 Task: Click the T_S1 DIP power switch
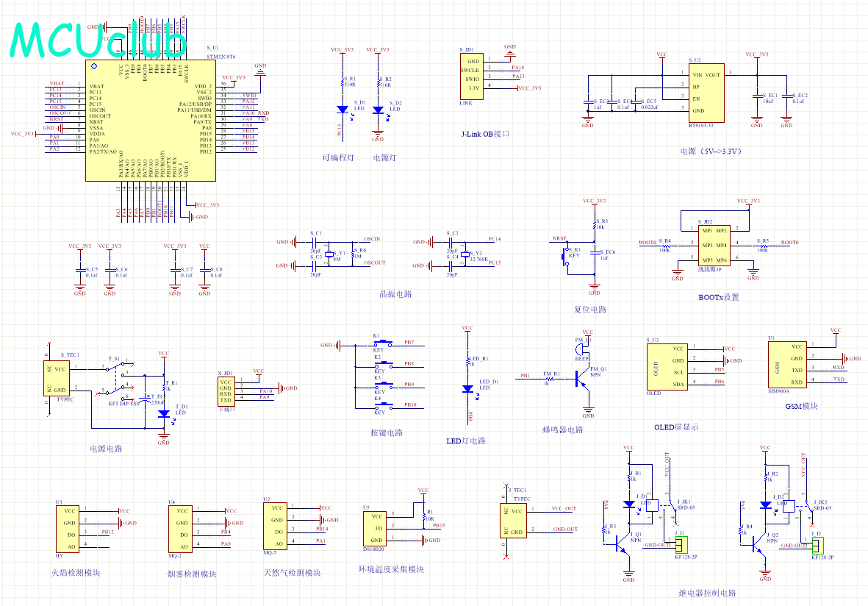(x=118, y=379)
